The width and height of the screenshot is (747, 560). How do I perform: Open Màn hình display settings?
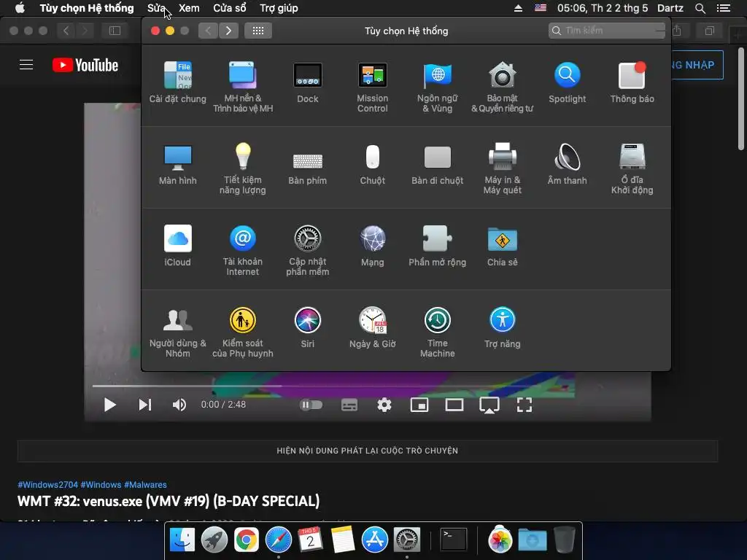click(x=178, y=164)
